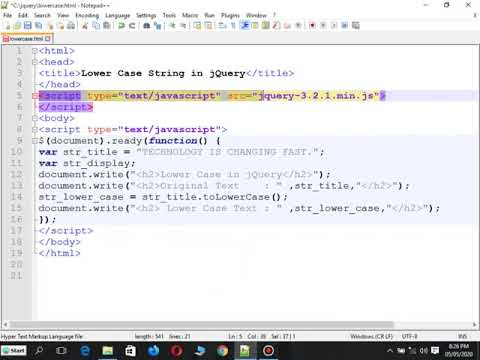
Task: Click the Redo arrow icon
Action: pyautogui.click(x=132, y=26)
